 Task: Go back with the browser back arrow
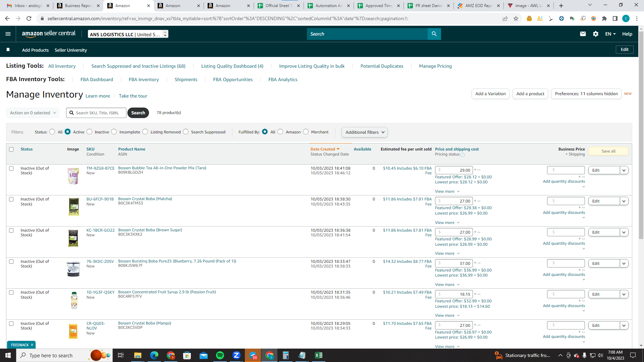pos(7,18)
